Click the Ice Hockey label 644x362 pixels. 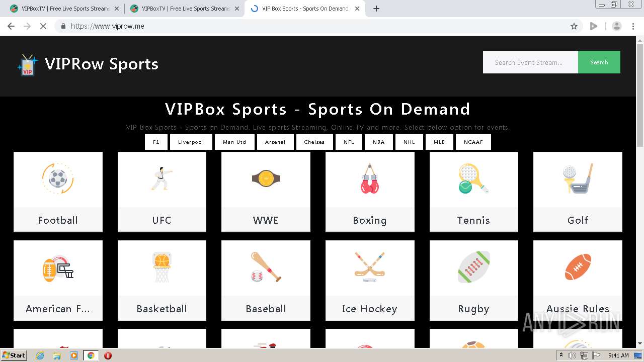[x=370, y=309]
